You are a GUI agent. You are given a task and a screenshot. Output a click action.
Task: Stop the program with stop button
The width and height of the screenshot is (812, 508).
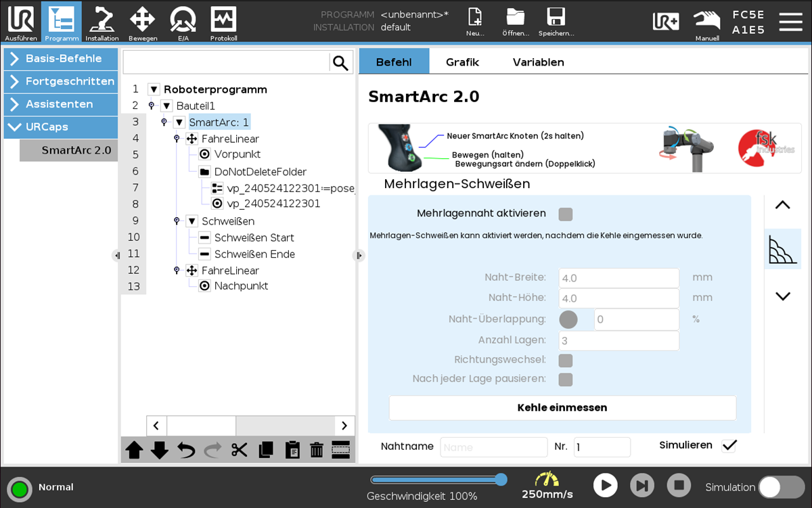(679, 485)
